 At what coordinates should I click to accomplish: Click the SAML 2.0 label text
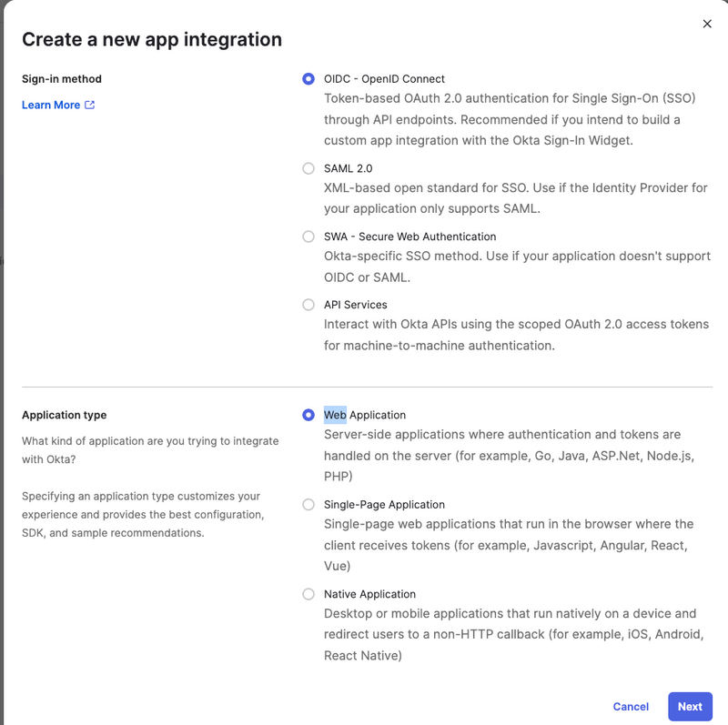pyautogui.click(x=349, y=168)
